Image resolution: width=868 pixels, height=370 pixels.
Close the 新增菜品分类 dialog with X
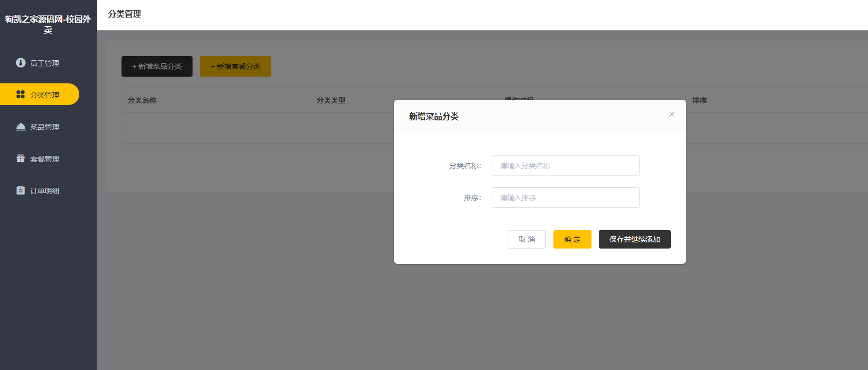click(671, 114)
